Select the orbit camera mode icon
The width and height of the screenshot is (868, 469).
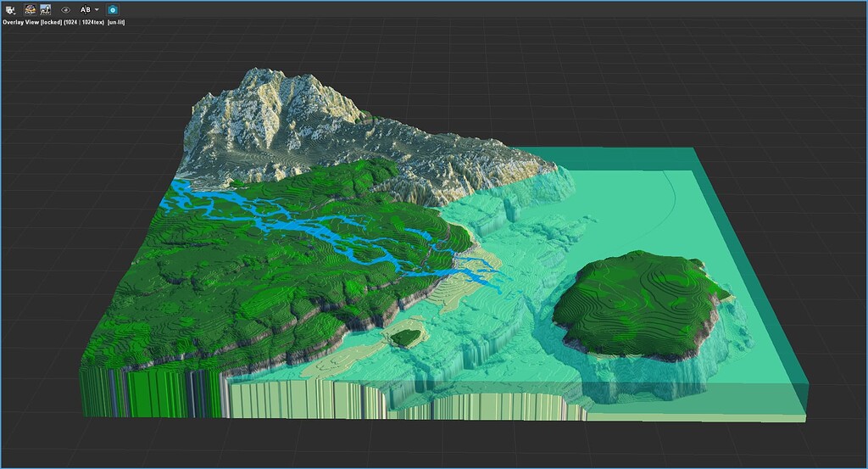pos(30,9)
